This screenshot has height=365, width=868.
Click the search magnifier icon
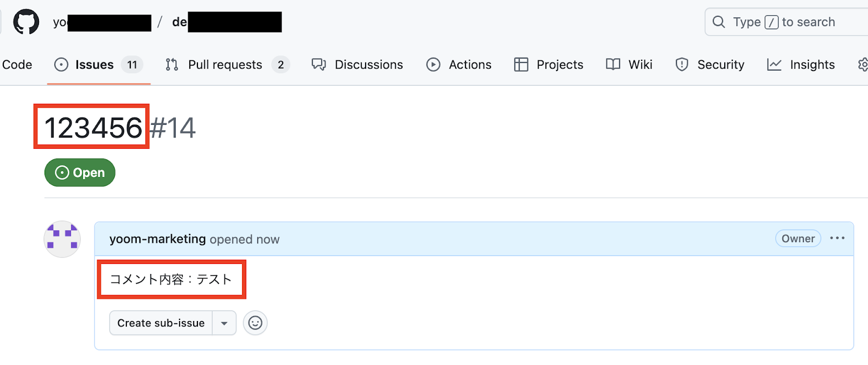(x=719, y=22)
